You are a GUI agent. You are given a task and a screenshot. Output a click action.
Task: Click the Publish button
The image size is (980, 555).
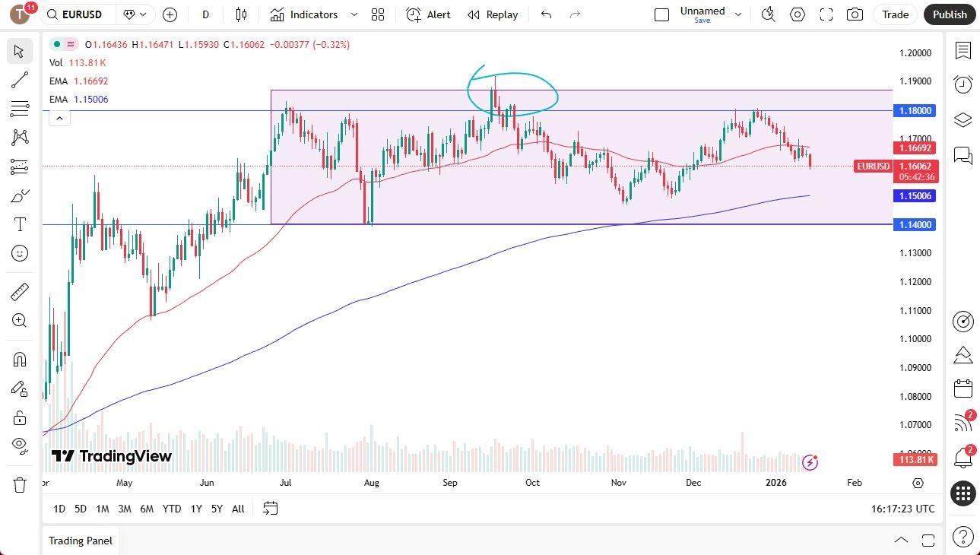click(949, 14)
